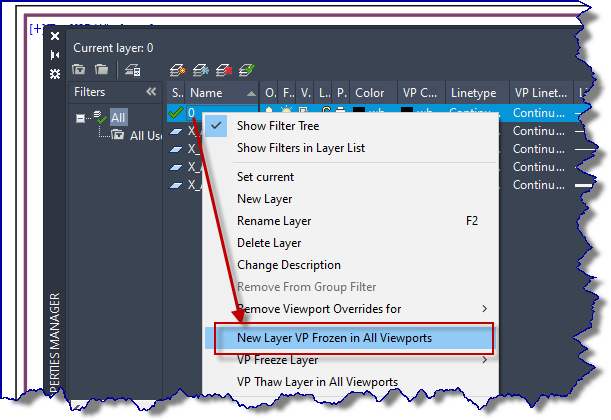Choose Change Description menu entry

(350, 265)
